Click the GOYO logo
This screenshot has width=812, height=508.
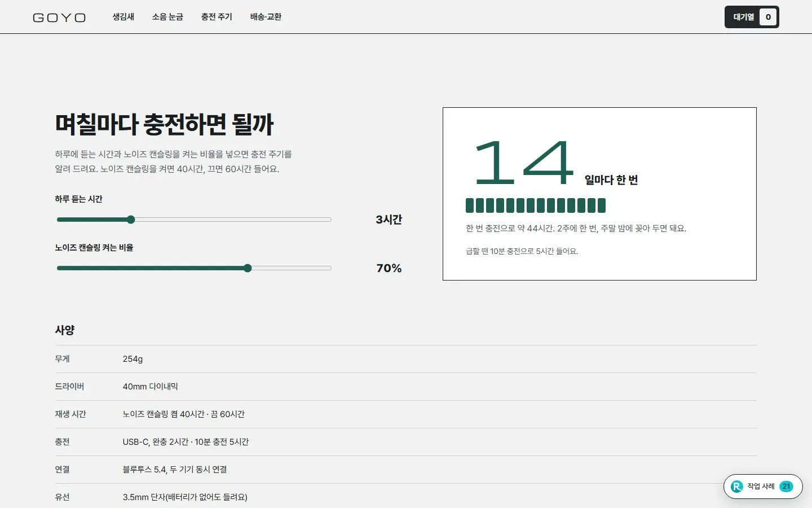coord(59,17)
